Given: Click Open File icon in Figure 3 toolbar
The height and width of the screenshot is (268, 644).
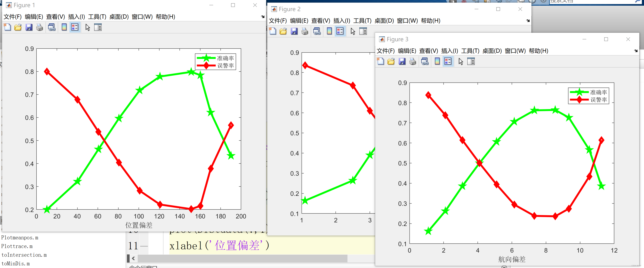Looking at the screenshot, I should (x=391, y=61).
